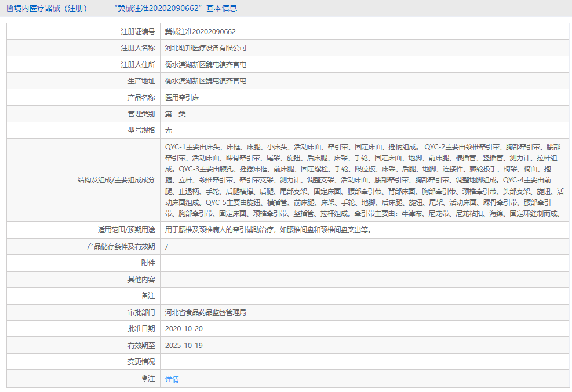Click the 型号规格 cell showing 无

(168, 130)
